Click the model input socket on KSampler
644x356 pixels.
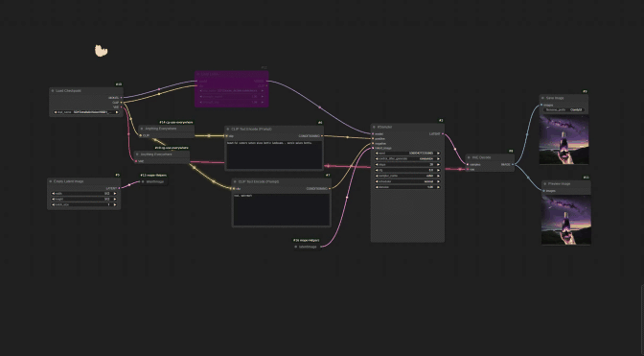(373, 134)
